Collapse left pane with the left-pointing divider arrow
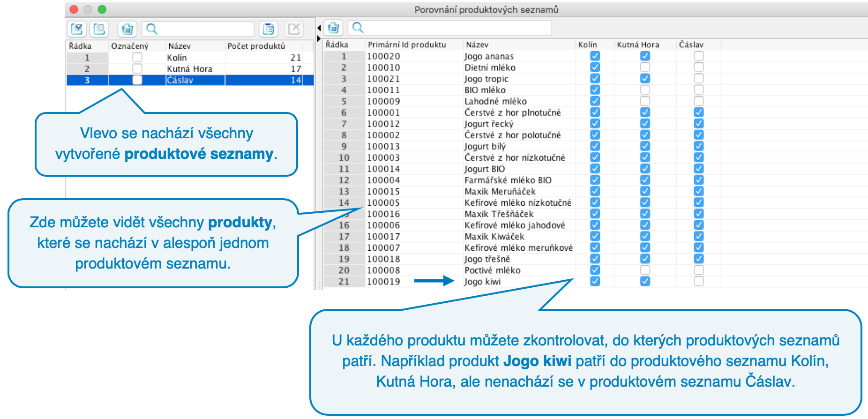This screenshot has height=419, width=868. pos(319,28)
